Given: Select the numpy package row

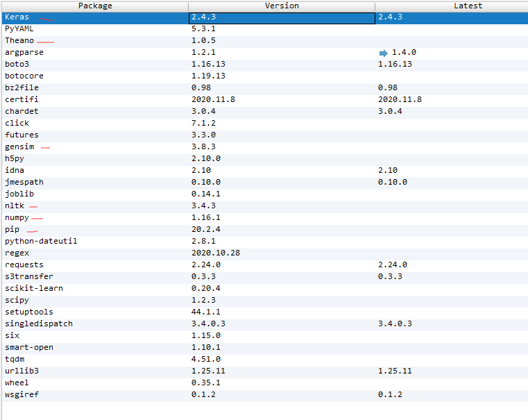Looking at the screenshot, I should pyautogui.click(x=264, y=219).
